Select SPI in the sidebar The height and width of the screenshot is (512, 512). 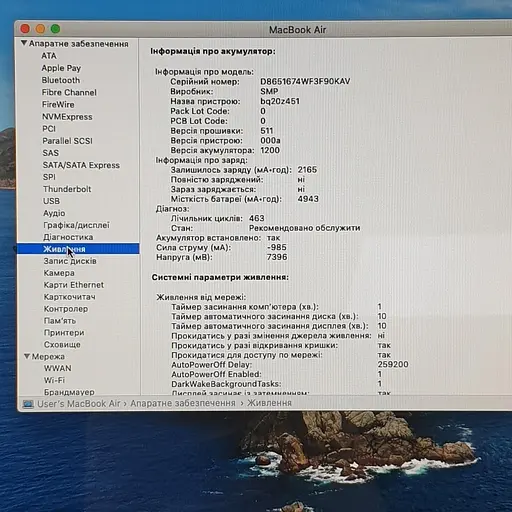coord(49,177)
